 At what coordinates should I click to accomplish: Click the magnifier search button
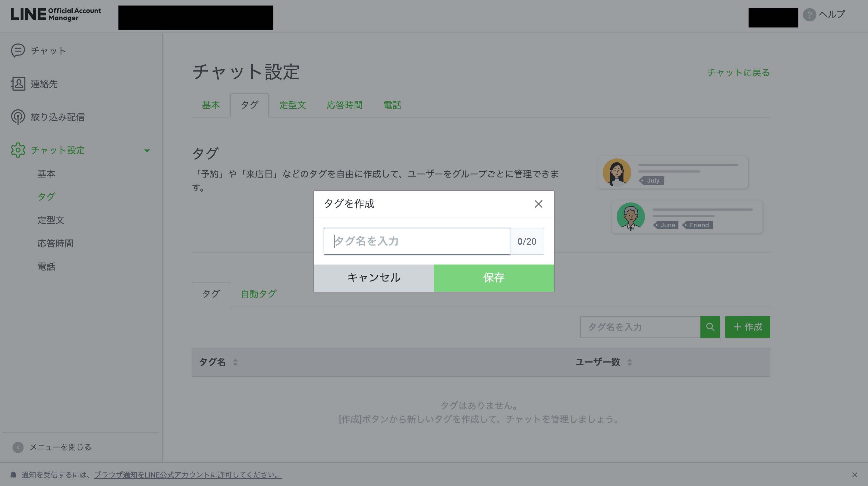(x=710, y=327)
